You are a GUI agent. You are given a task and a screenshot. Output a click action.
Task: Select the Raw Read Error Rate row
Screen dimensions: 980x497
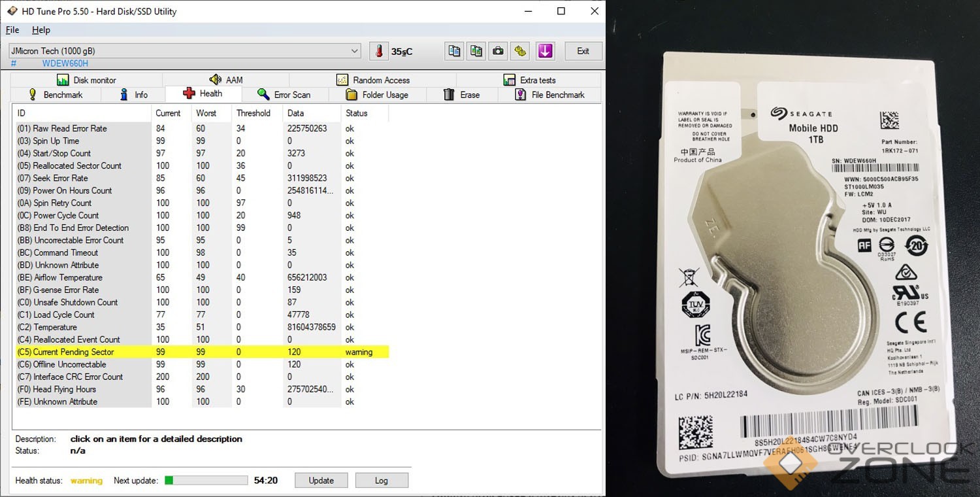point(203,129)
